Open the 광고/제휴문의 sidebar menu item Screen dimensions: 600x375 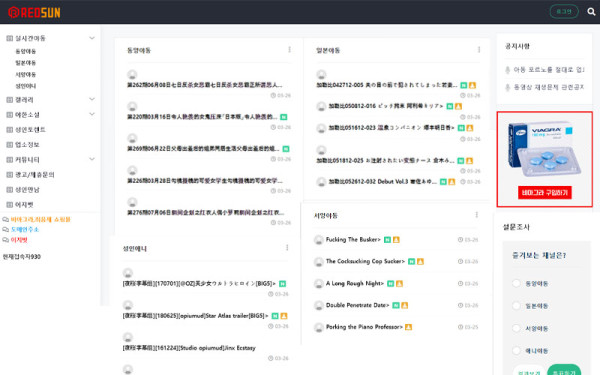(x=34, y=175)
